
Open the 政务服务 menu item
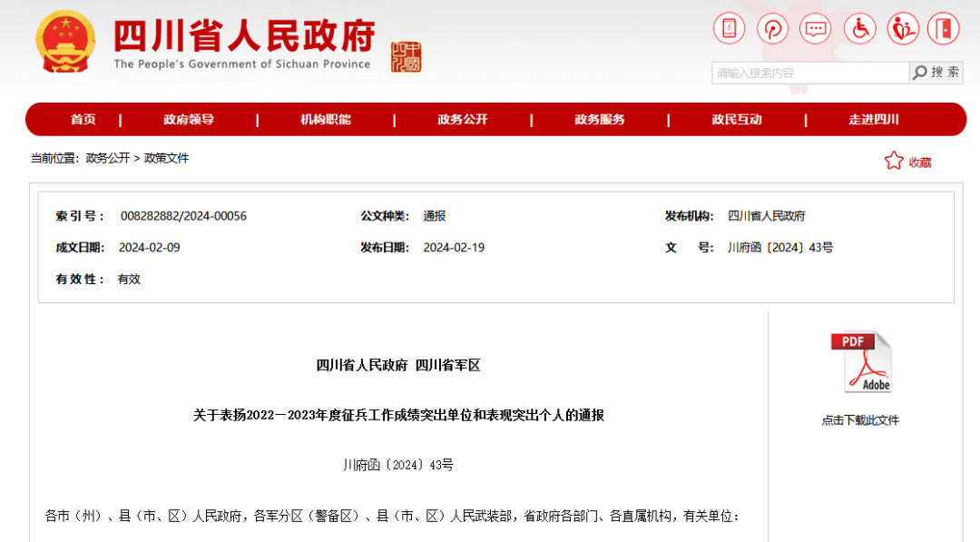pyautogui.click(x=600, y=119)
